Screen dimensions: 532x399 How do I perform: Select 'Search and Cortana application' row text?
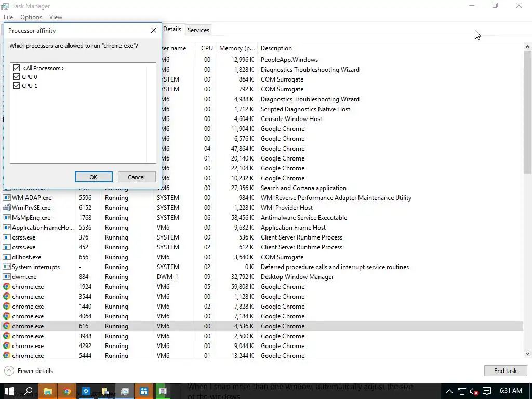303,188
